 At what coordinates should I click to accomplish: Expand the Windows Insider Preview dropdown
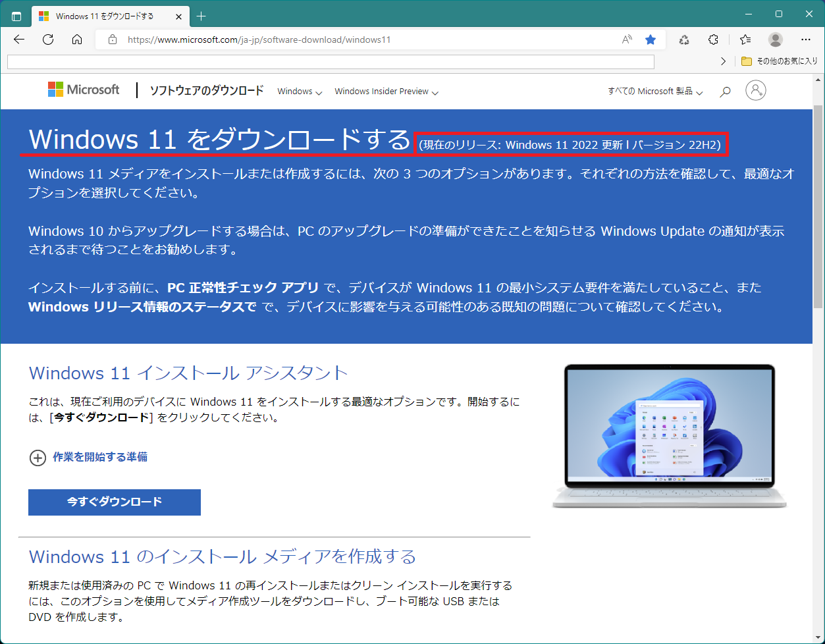(x=386, y=92)
